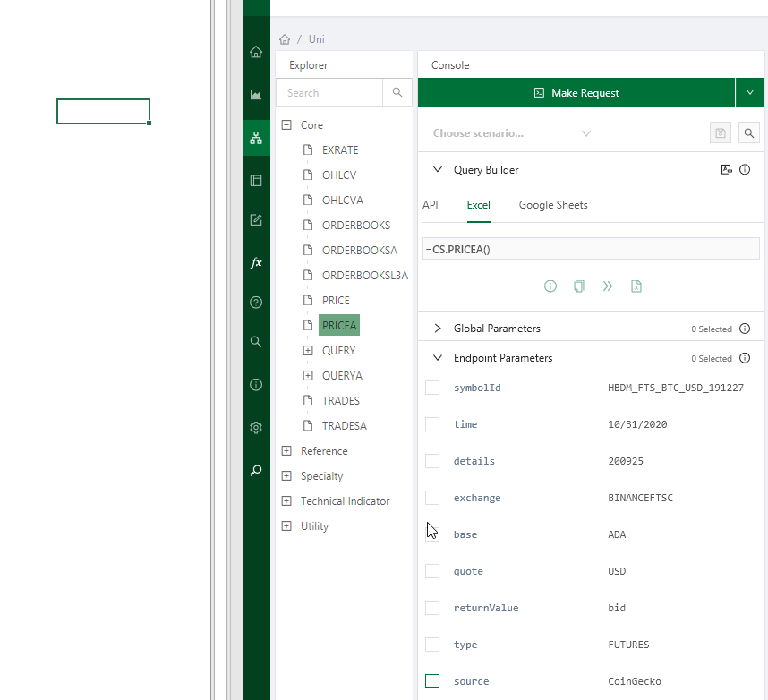Enable the symbolId parameter checkbox

coord(432,387)
